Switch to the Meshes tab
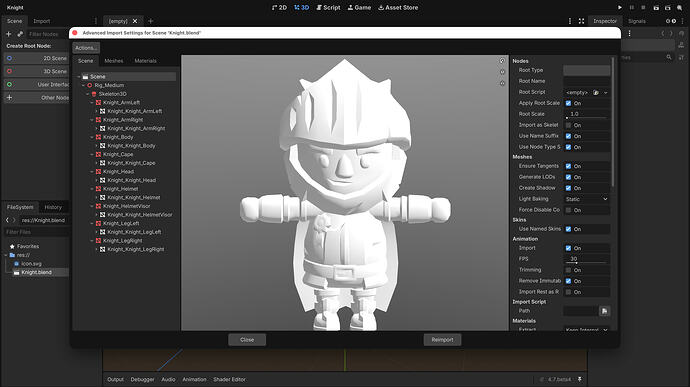This screenshot has height=387, width=690. pyautogui.click(x=114, y=61)
